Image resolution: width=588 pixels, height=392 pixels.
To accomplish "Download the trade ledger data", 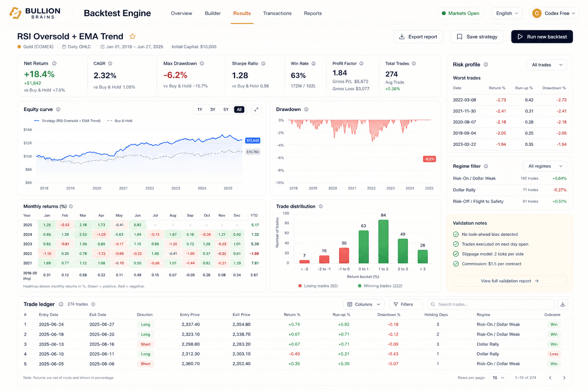I will (x=563, y=304).
